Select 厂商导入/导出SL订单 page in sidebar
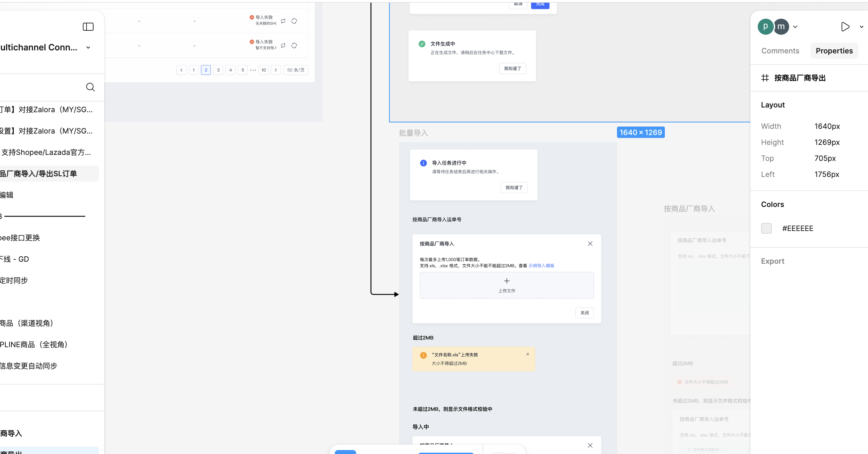This screenshot has height=454, width=868. (39, 174)
